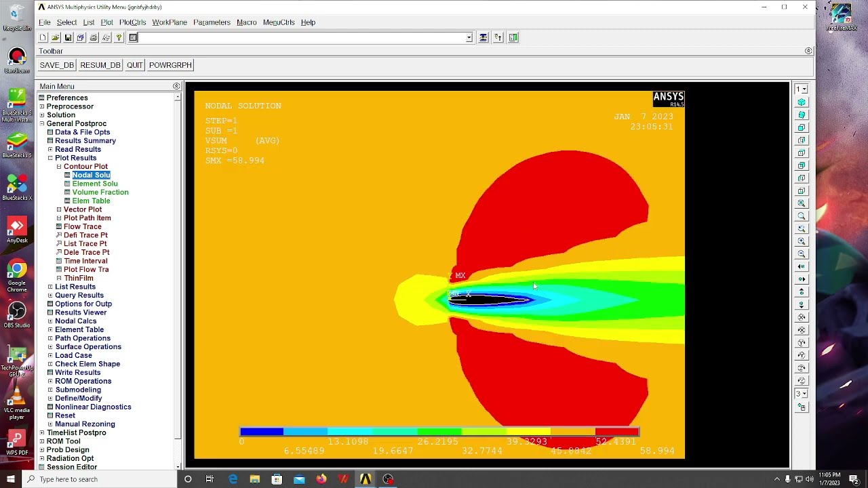The height and width of the screenshot is (488, 868).
Task: Collapse the Toolbar panel via its corner icon
Action: tap(808, 51)
